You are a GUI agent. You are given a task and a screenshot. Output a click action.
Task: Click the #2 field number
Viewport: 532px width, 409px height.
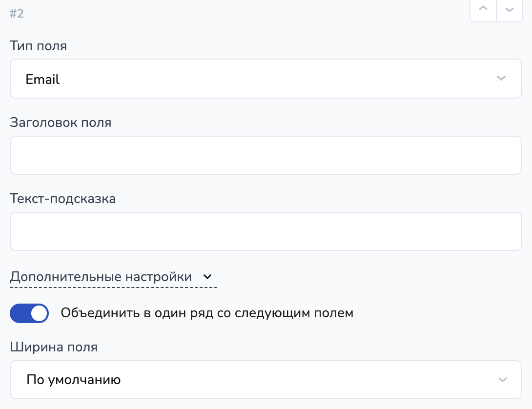click(x=17, y=13)
